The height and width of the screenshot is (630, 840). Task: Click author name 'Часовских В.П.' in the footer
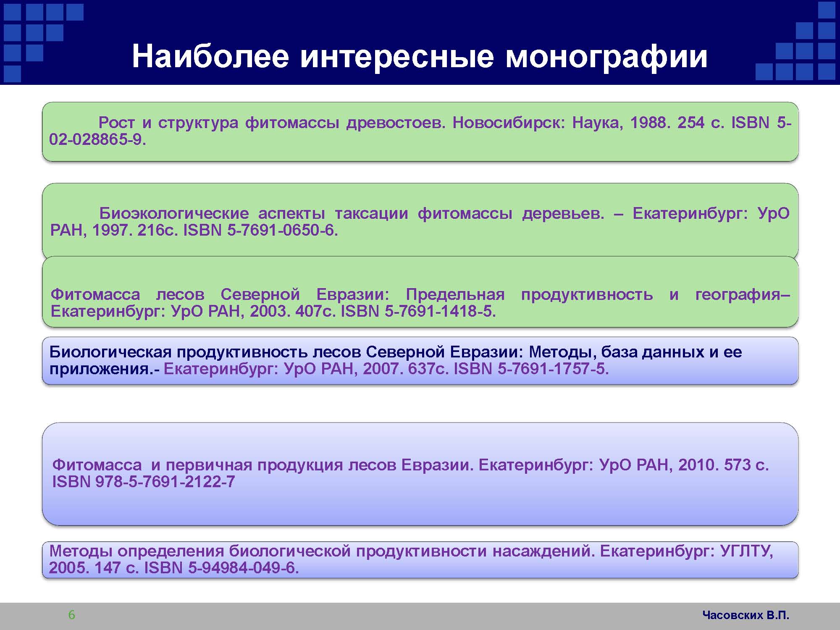746,615
